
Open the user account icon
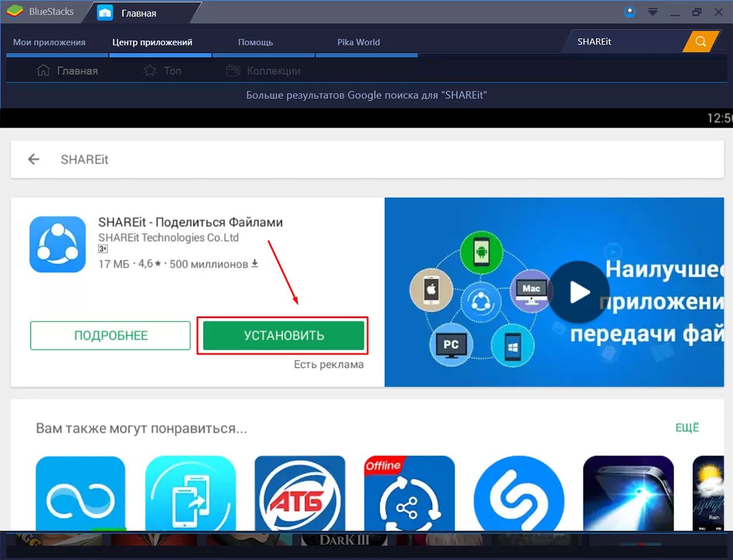[630, 12]
